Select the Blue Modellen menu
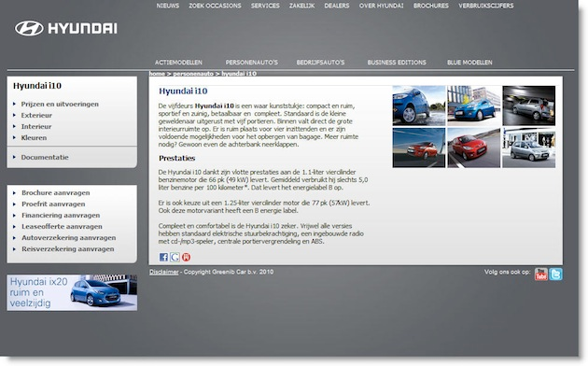The height and width of the screenshot is (366, 588). (469, 63)
